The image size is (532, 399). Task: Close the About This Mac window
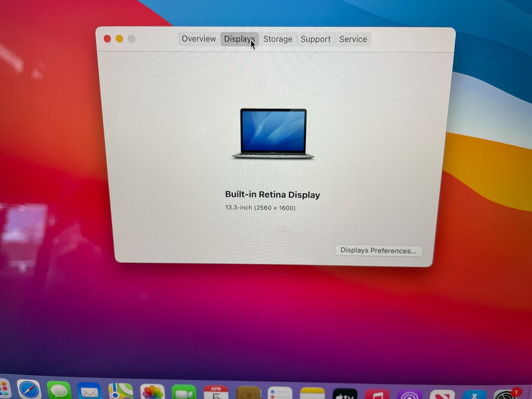pos(107,39)
